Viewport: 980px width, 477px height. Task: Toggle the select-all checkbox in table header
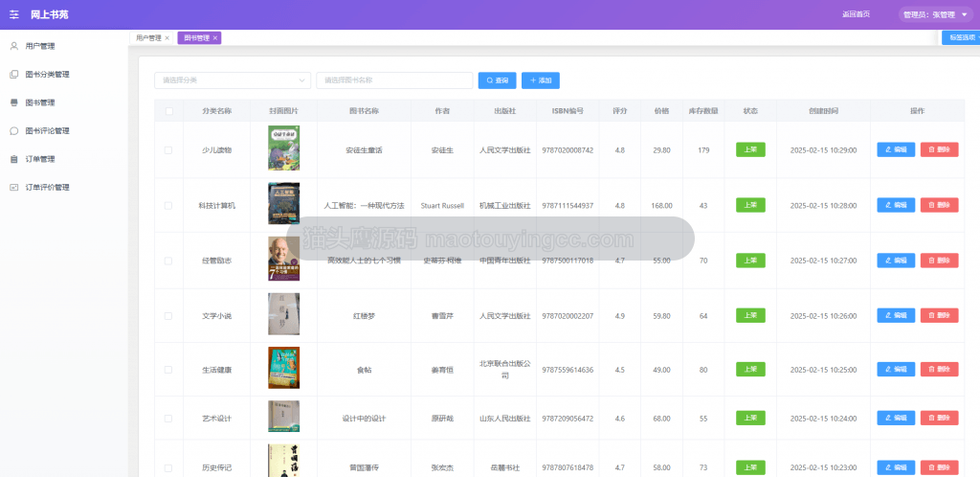tap(168, 111)
